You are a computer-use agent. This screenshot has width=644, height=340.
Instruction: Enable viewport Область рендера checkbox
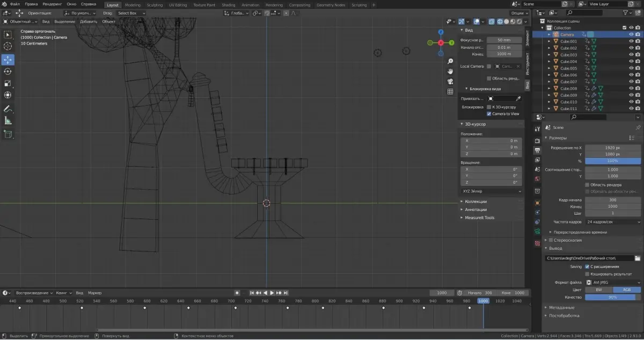[489, 78]
